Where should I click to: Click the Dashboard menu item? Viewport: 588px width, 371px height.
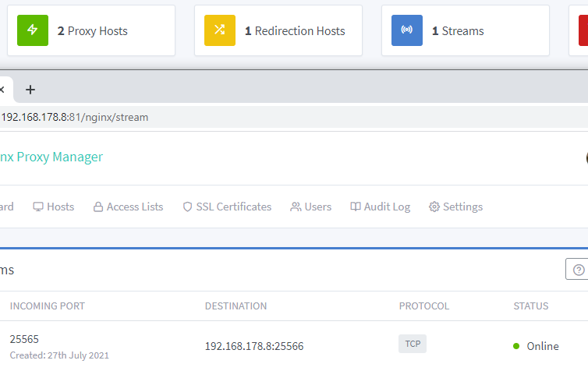coord(6,207)
